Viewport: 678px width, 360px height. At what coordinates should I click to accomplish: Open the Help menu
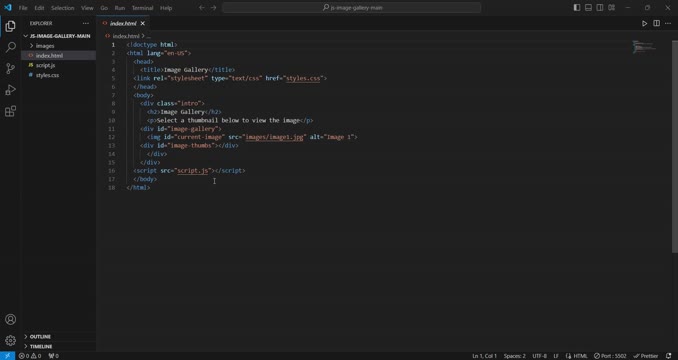click(x=166, y=8)
